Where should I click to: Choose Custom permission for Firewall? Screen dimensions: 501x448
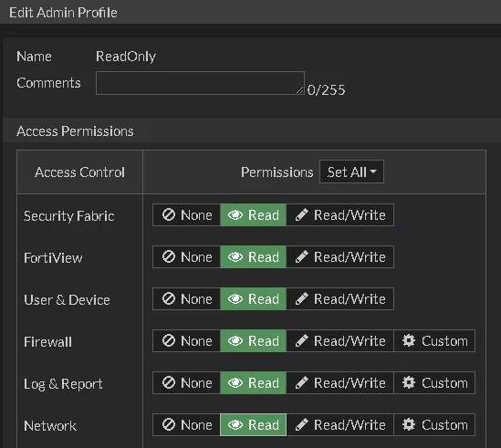[434, 341]
